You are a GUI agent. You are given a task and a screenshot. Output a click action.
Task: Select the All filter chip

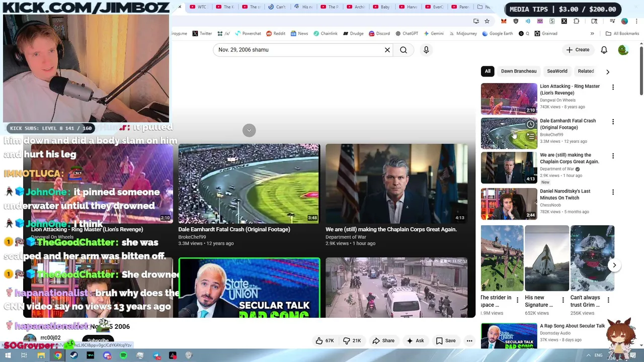pos(488,71)
